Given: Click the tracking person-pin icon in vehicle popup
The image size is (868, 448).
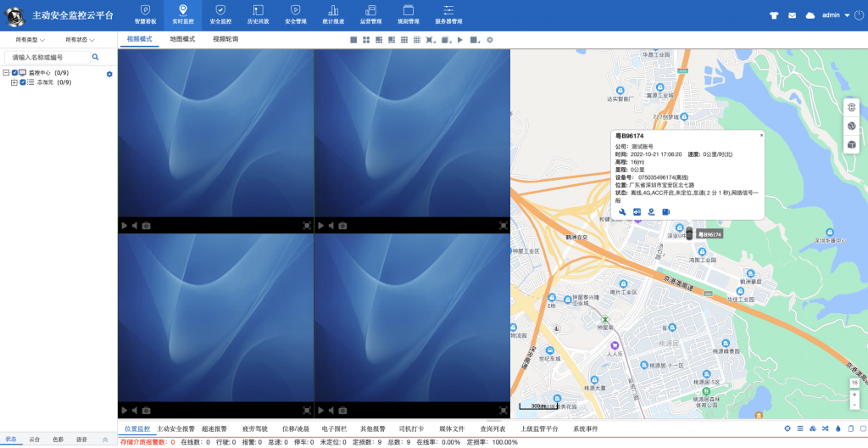Looking at the screenshot, I should pyautogui.click(x=652, y=212).
